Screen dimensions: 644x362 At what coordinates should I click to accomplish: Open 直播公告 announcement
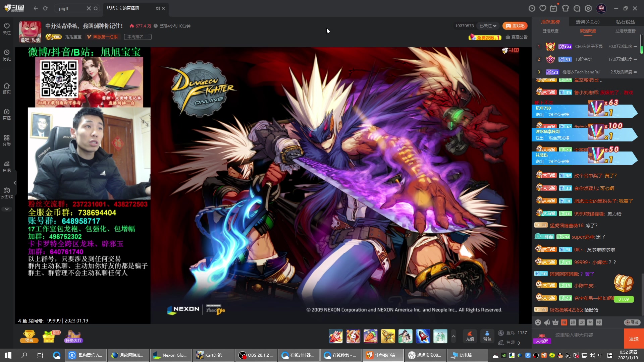[x=517, y=37]
